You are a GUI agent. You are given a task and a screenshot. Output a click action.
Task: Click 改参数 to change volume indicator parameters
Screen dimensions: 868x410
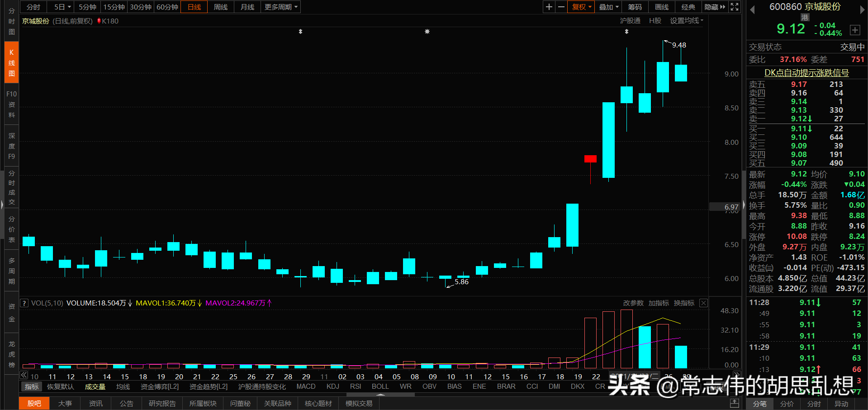tap(633, 303)
